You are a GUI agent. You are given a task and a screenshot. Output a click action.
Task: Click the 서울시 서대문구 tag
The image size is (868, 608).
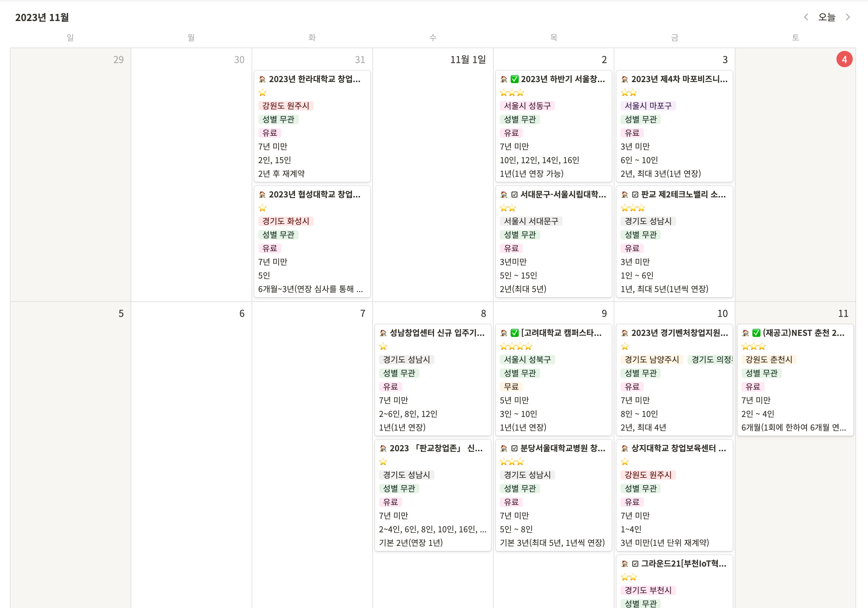pos(531,221)
